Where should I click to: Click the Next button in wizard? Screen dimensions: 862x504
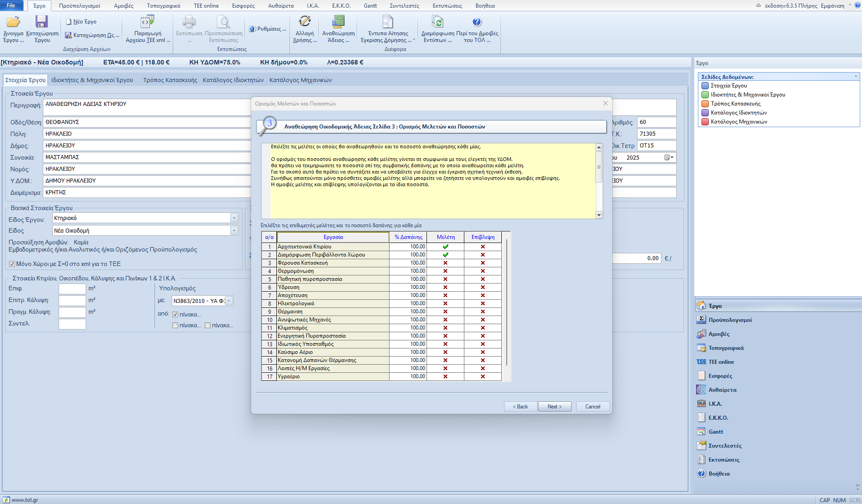click(x=554, y=407)
